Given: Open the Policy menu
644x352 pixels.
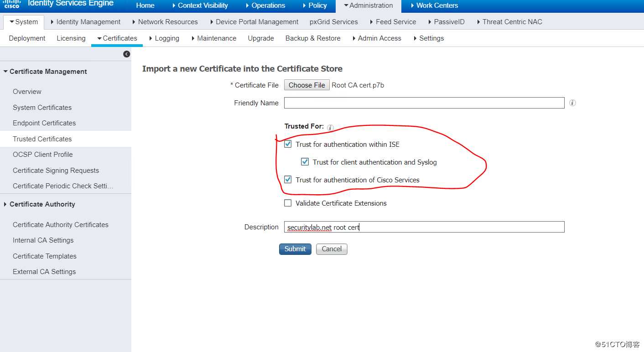Looking at the screenshot, I should [314, 5].
